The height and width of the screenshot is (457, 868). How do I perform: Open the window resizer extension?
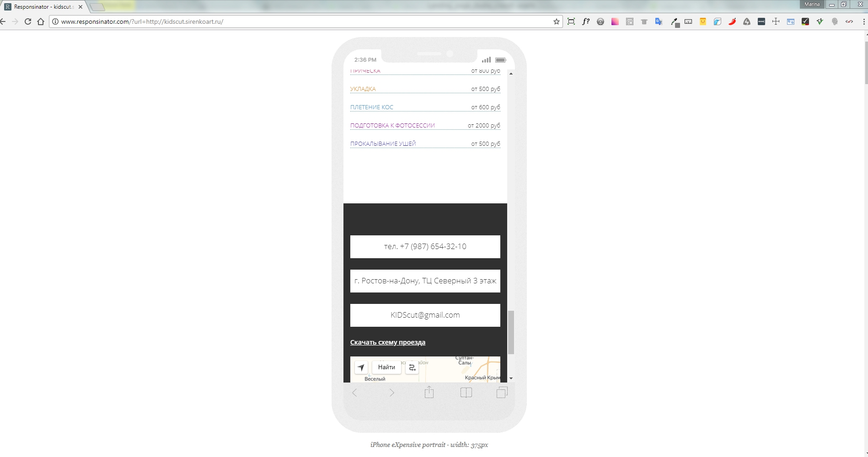[791, 21]
